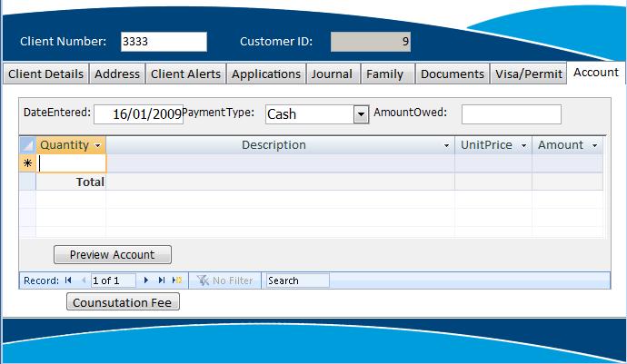Go to previous record arrow
This screenshot has width=627, height=364.
tap(84, 280)
